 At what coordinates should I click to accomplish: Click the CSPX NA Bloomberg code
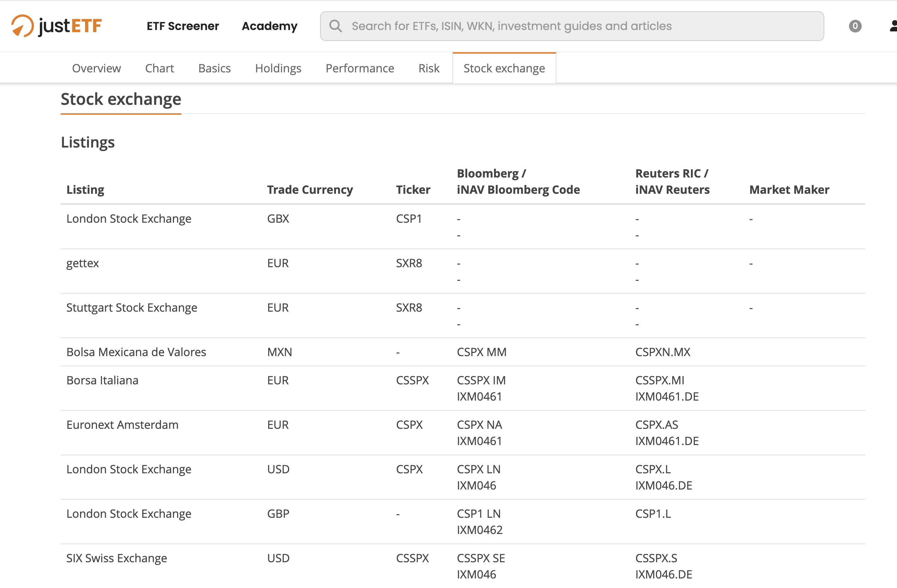click(480, 425)
